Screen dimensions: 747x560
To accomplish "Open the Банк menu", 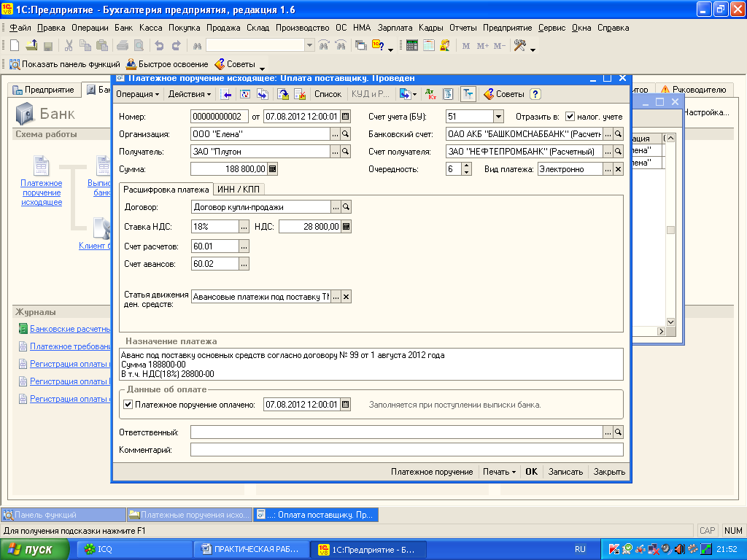I will [123, 28].
